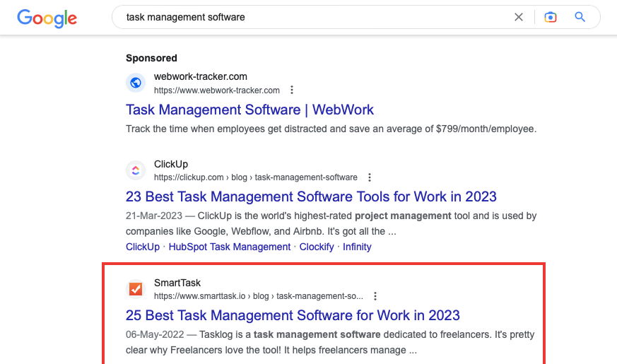617x364 pixels.
Task: Click the webwork-tracker globe favicon
Action: click(136, 83)
